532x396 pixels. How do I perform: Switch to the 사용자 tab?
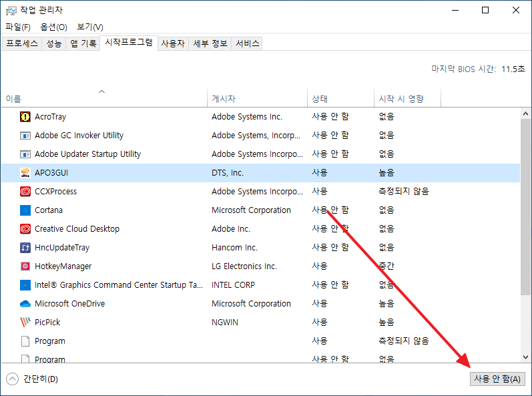pos(173,43)
